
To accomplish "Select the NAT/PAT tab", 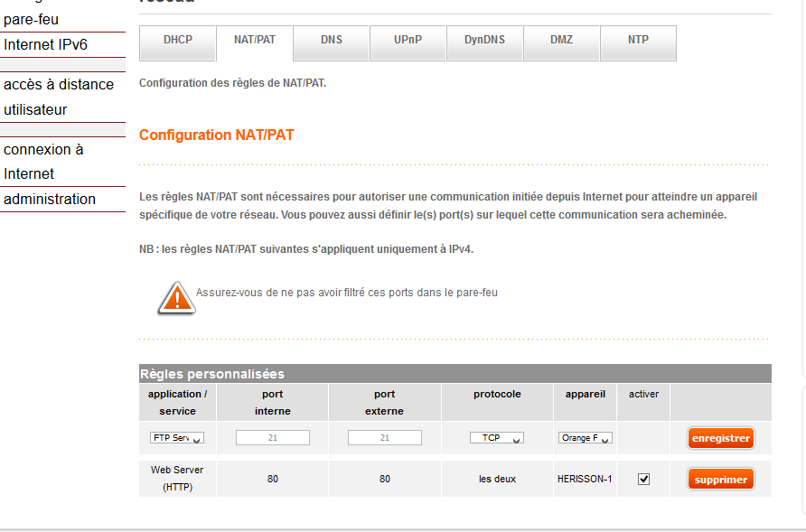I will [x=254, y=42].
